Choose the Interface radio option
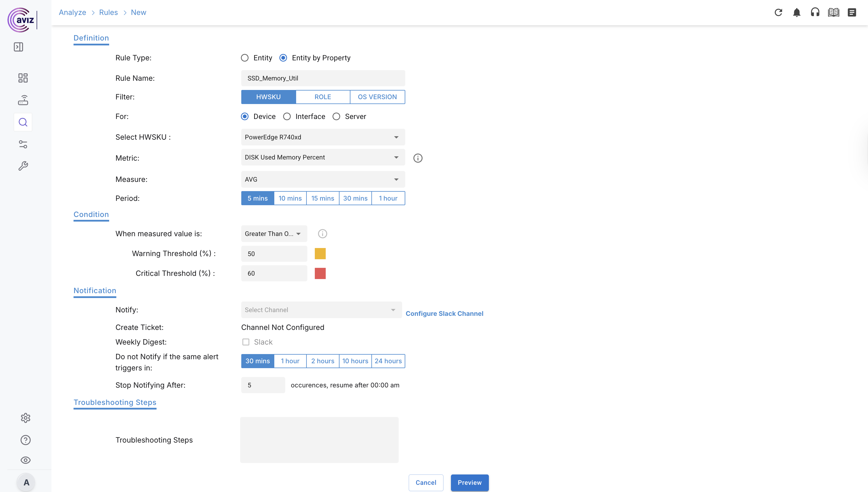The width and height of the screenshot is (868, 492). coord(287,117)
